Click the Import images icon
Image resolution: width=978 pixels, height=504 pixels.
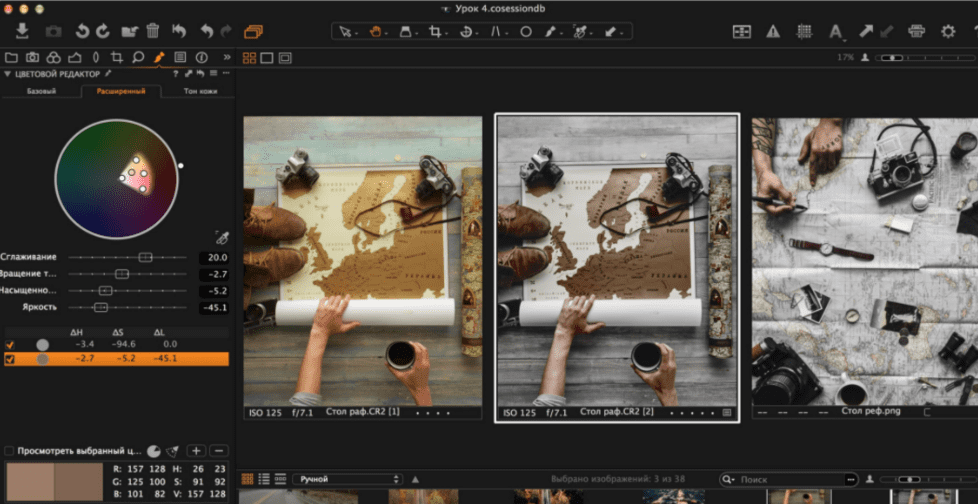click(22, 32)
